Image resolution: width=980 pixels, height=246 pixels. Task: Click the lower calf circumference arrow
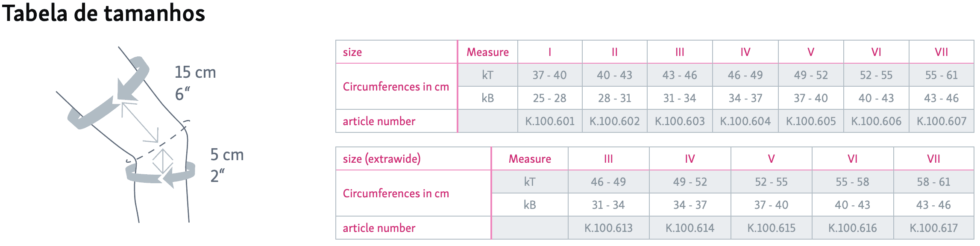click(x=161, y=174)
